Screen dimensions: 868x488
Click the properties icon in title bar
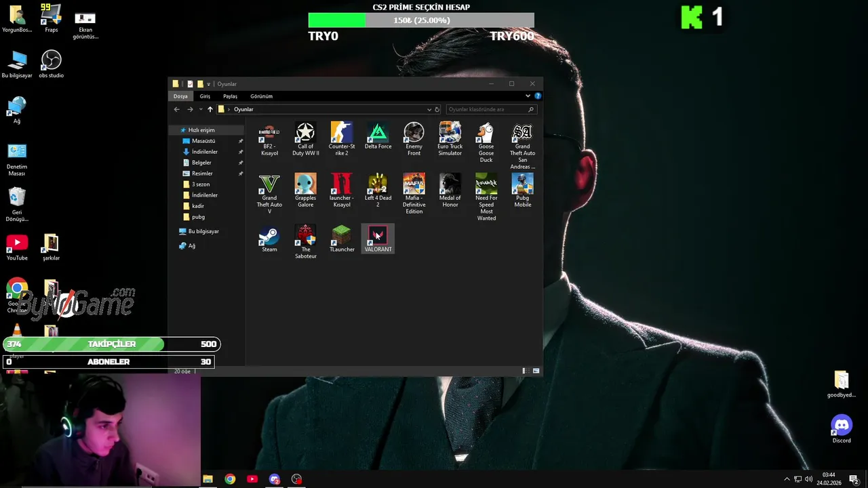[190, 84]
